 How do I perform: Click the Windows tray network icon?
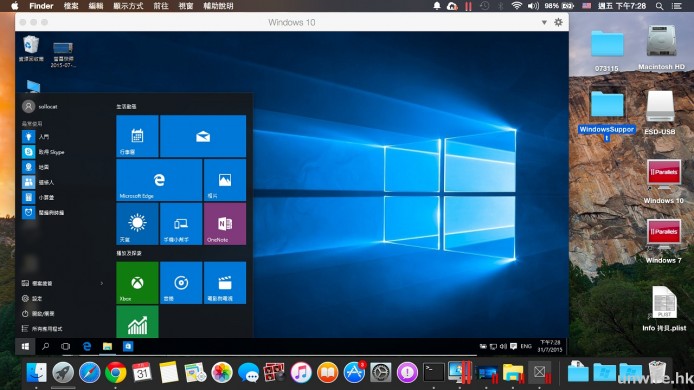pos(493,346)
